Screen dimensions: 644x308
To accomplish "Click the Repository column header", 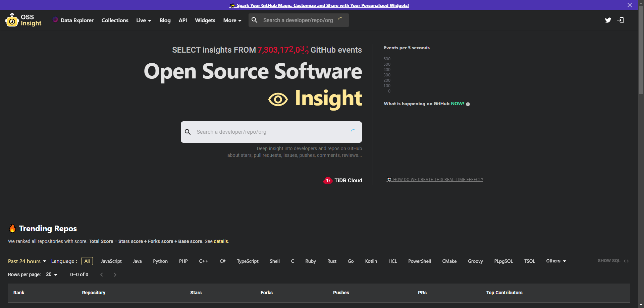I will tap(94, 293).
